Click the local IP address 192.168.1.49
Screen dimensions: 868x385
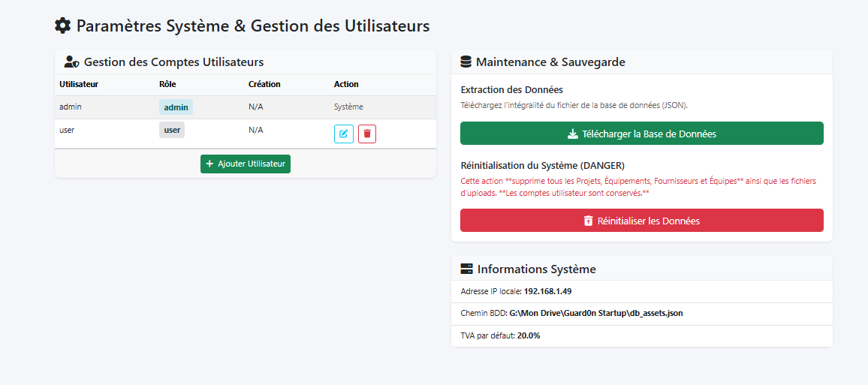point(547,291)
